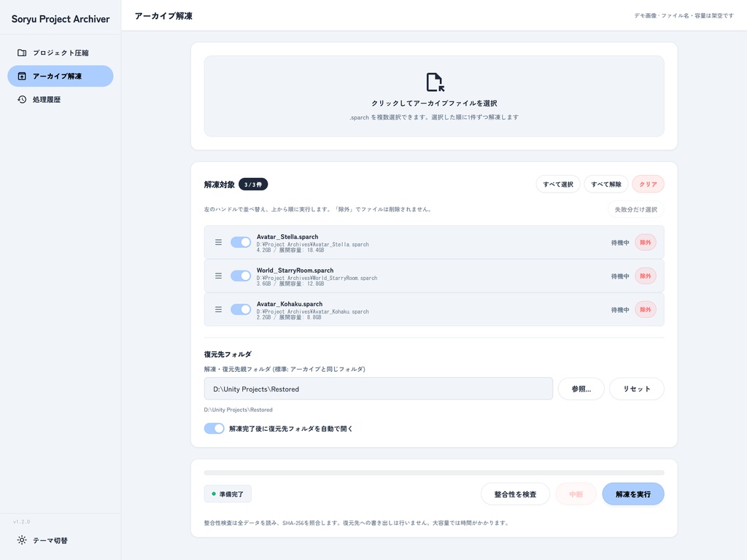Open the プロジェクト圧縮 page
The height and width of the screenshot is (560, 747).
pyautogui.click(x=61, y=52)
